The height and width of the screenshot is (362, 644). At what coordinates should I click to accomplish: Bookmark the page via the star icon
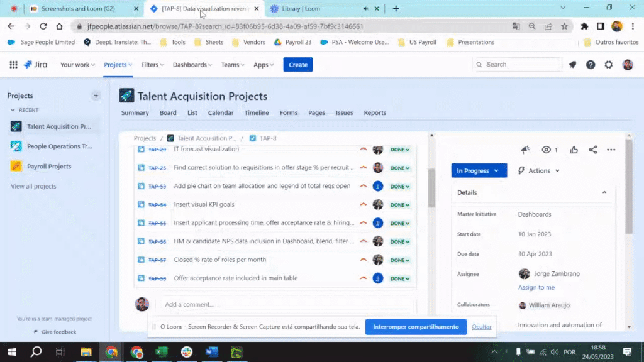[x=564, y=27]
